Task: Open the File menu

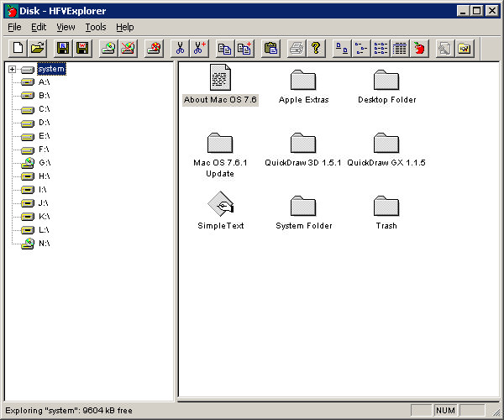Action: (x=14, y=27)
